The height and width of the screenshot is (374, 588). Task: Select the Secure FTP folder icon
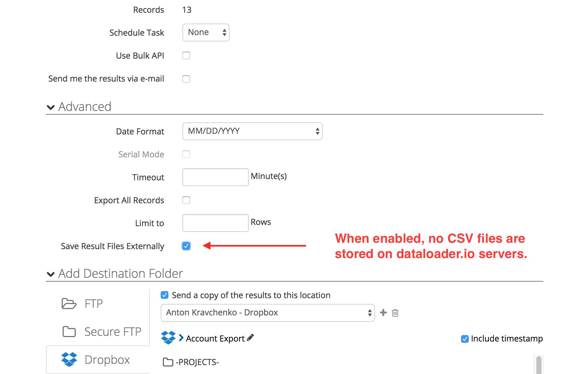69,332
